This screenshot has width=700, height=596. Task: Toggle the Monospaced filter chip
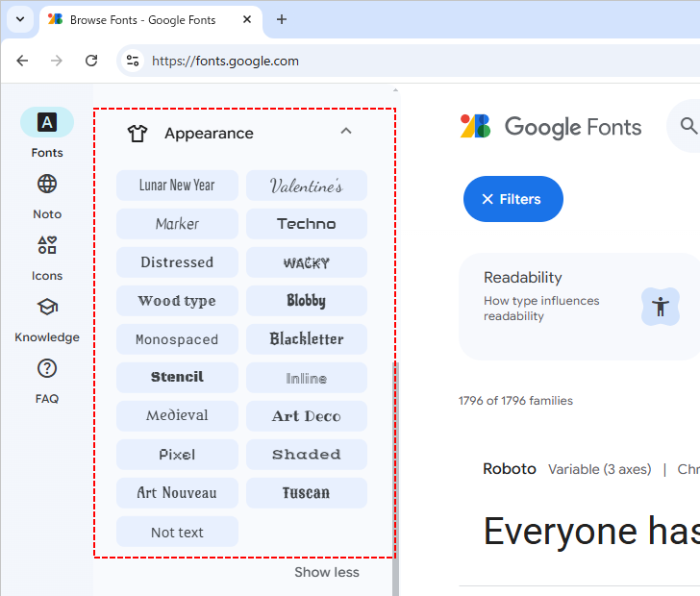177,338
